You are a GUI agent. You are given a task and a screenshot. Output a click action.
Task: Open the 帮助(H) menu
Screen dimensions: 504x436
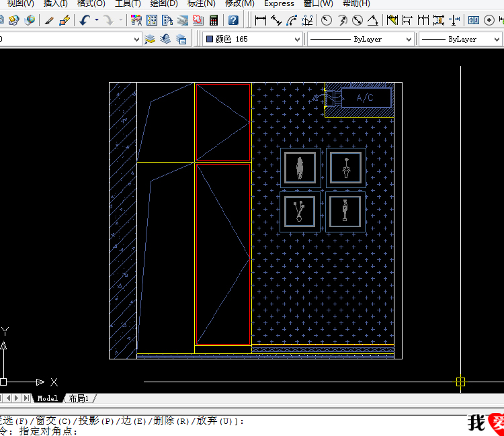pyautogui.click(x=356, y=3)
